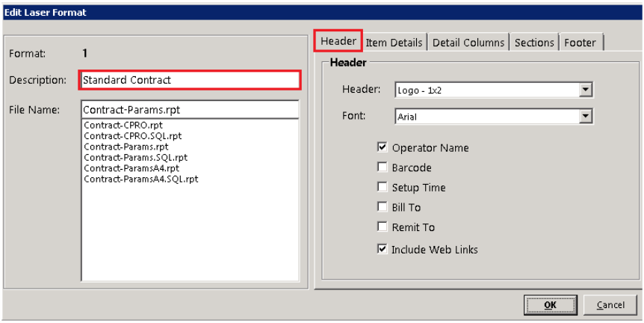644x323 pixels.
Task: Select the Detail Columns tab
Action: point(468,43)
